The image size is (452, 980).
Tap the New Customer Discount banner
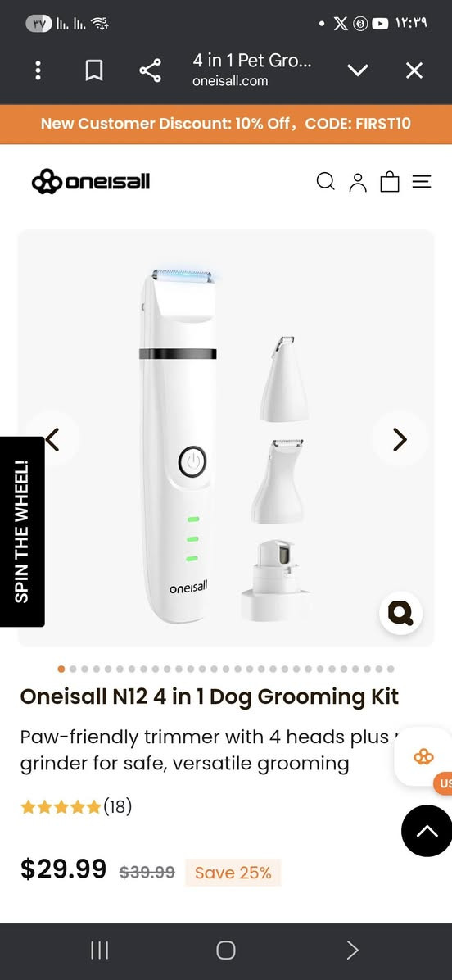[226, 124]
